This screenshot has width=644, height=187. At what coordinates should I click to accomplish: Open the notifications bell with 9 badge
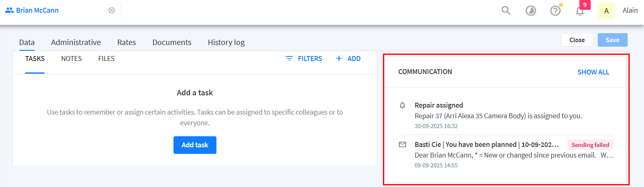[580, 11]
